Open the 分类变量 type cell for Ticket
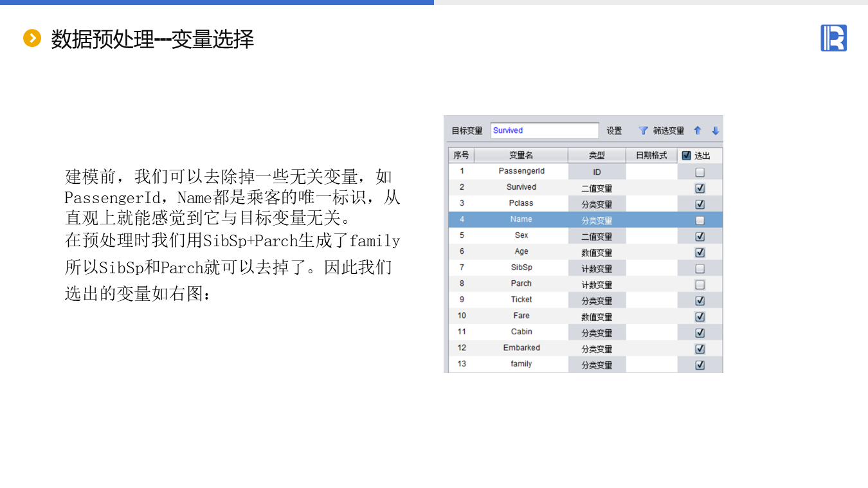This screenshot has height=488, width=868. coord(597,301)
